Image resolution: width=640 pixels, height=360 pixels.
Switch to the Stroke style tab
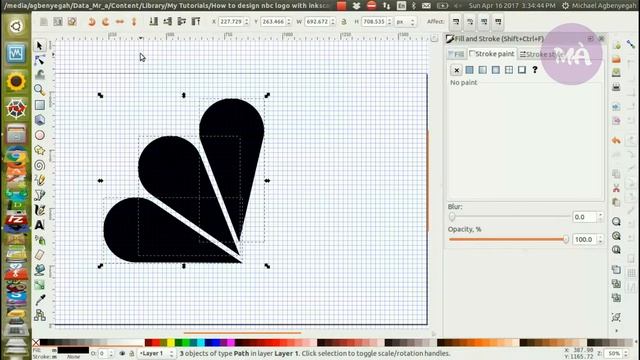(x=541, y=54)
